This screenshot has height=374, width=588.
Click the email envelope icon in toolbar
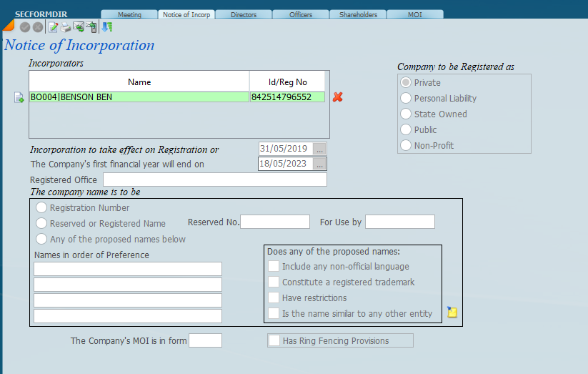[x=79, y=27]
